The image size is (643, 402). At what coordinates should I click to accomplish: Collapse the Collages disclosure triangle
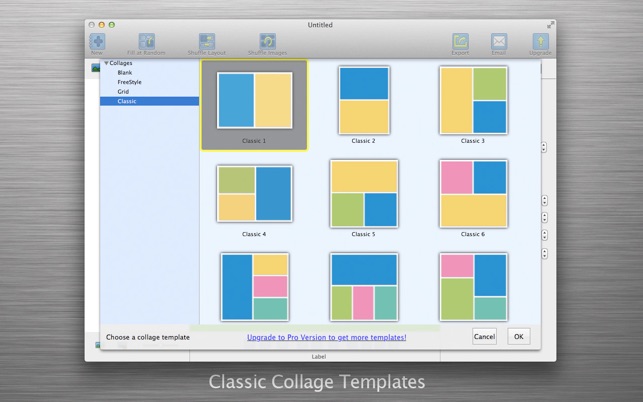[x=106, y=63]
